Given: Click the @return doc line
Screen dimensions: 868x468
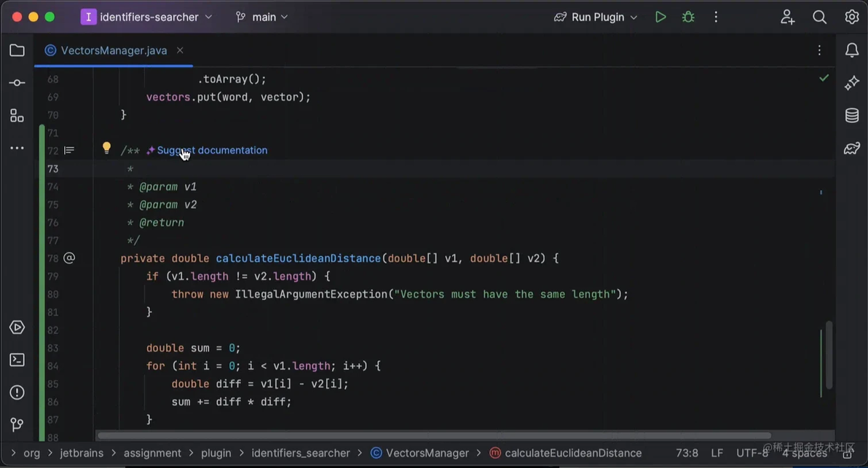Looking at the screenshot, I should click(x=156, y=223).
